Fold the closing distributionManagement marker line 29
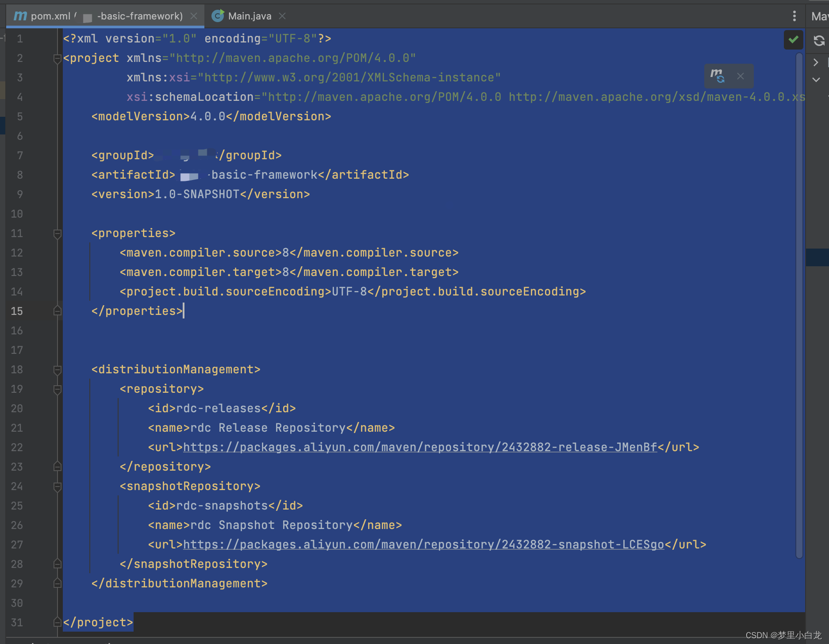Screen dimensions: 829x644 point(57,583)
